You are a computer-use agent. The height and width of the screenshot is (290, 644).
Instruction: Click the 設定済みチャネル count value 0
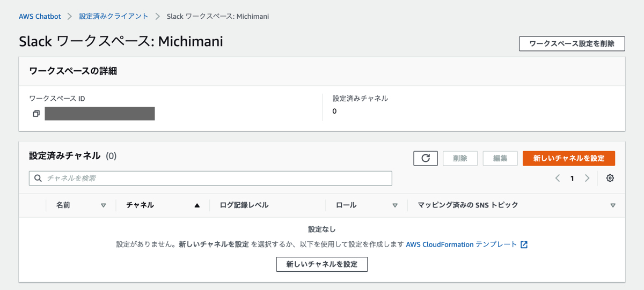tap(334, 111)
